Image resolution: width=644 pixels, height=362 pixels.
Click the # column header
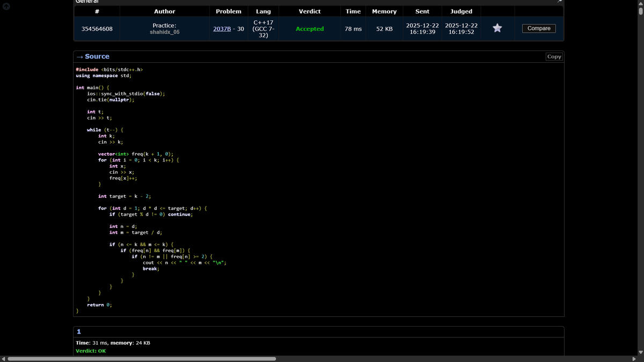(x=97, y=11)
